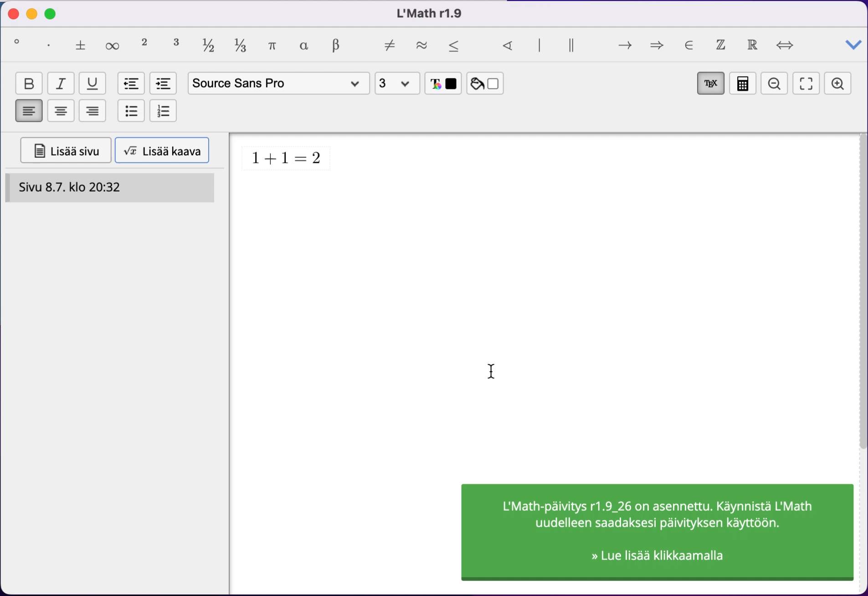Screen dimensions: 868x596
Task: Toggle the TeX mode button
Action: pyautogui.click(x=711, y=83)
